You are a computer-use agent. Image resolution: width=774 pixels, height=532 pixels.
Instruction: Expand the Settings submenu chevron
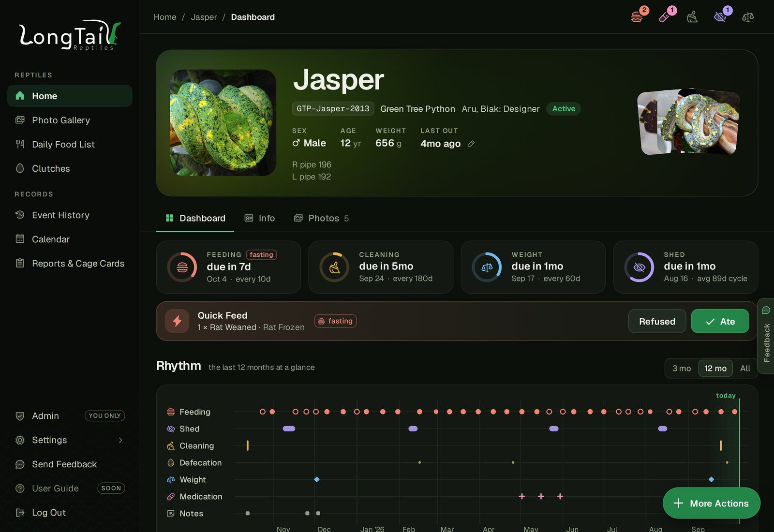point(120,440)
